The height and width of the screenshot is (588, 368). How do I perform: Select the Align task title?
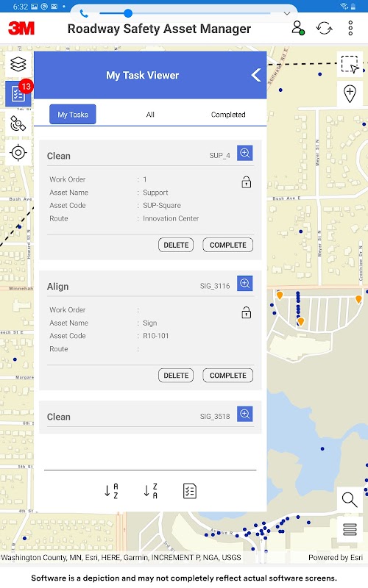pos(58,287)
